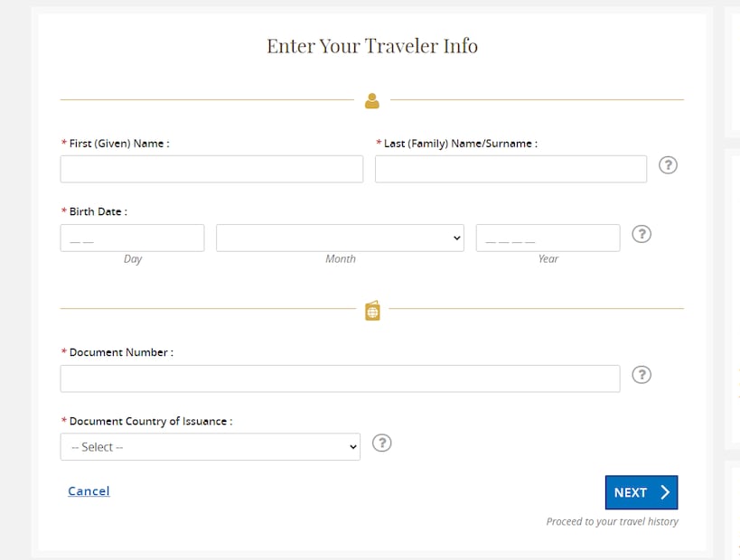Click the birth Year input box
The image size is (740, 560).
coord(548,238)
